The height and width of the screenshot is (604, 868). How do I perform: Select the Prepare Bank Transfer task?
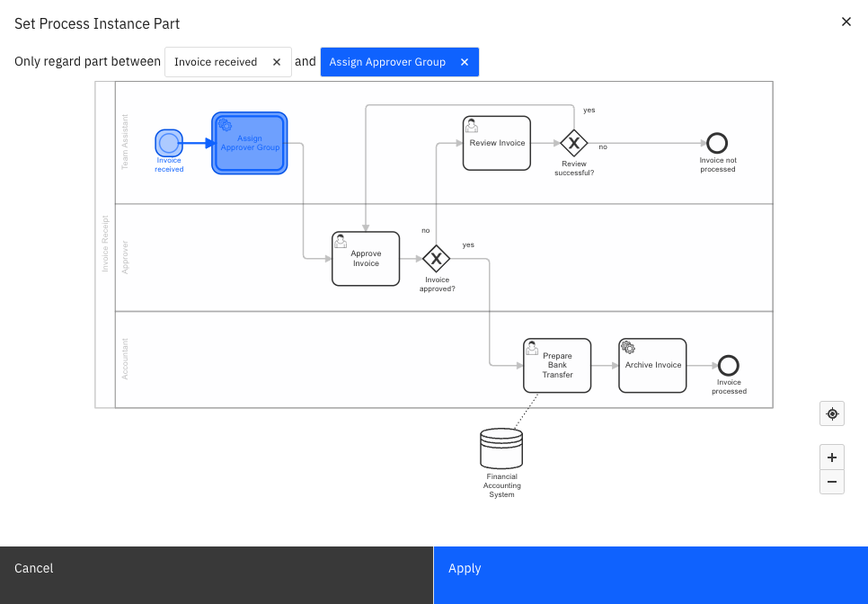(x=557, y=366)
